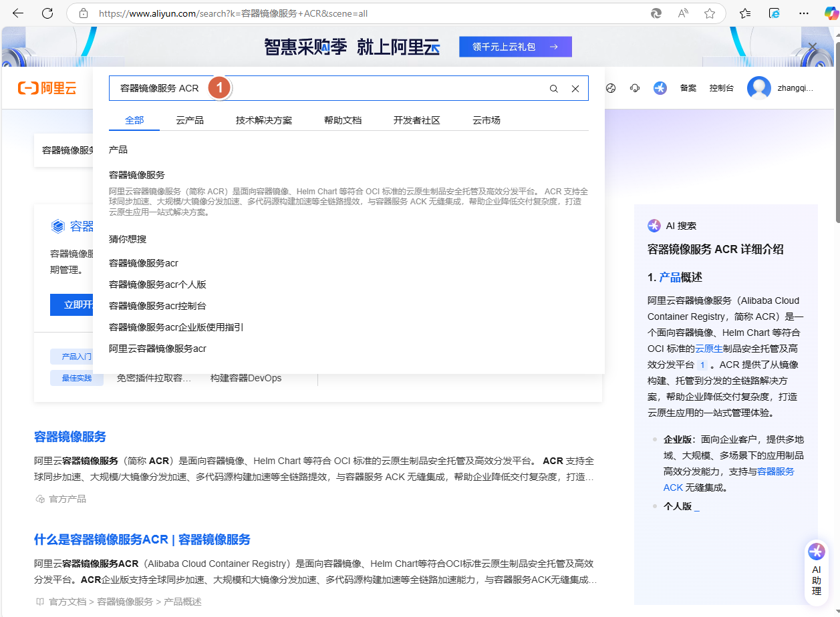Click the 产品入门 tag
Viewport: 840px width, 617px height.
coord(72,357)
